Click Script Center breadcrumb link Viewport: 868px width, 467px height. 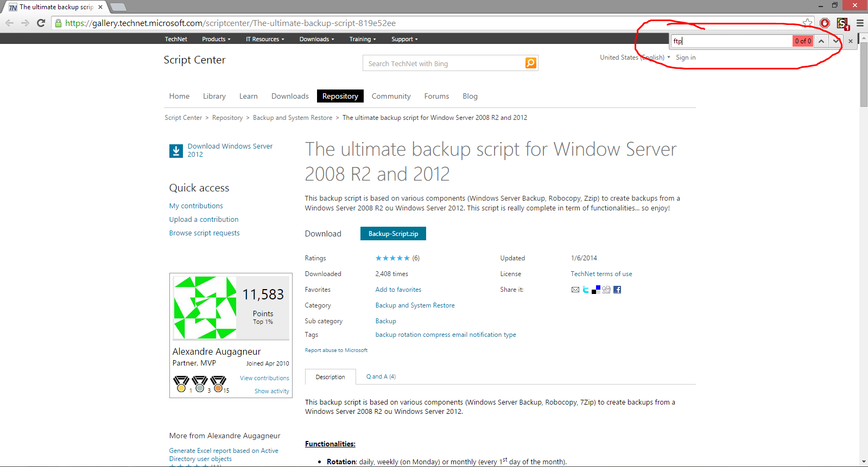tap(183, 118)
